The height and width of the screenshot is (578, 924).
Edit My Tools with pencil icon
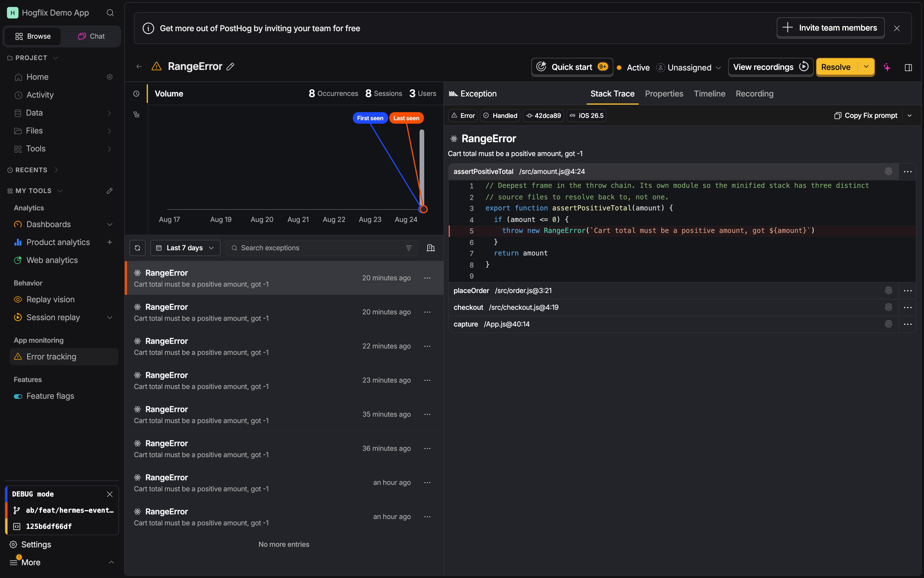[110, 191]
